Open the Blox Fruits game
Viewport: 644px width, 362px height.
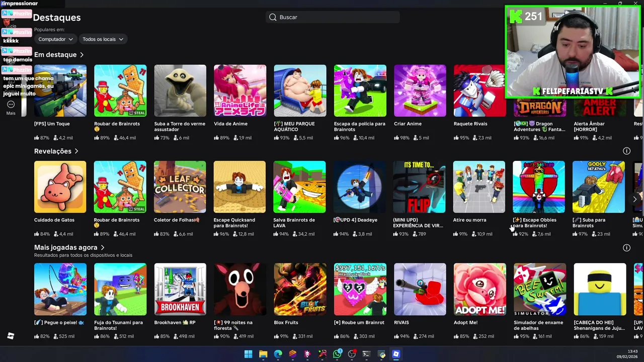tap(300, 289)
